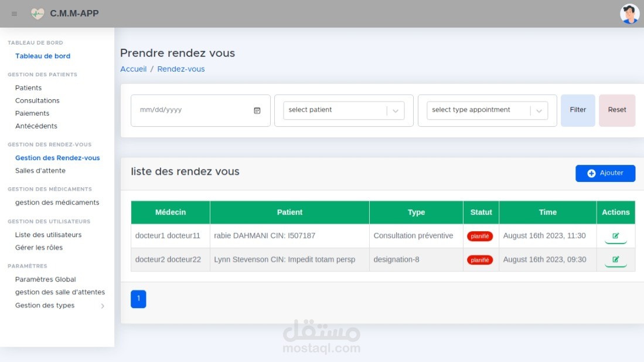Open the Paiements sidebar item
Viewport: 644px width, 362px height.
[x=32, y=113]
